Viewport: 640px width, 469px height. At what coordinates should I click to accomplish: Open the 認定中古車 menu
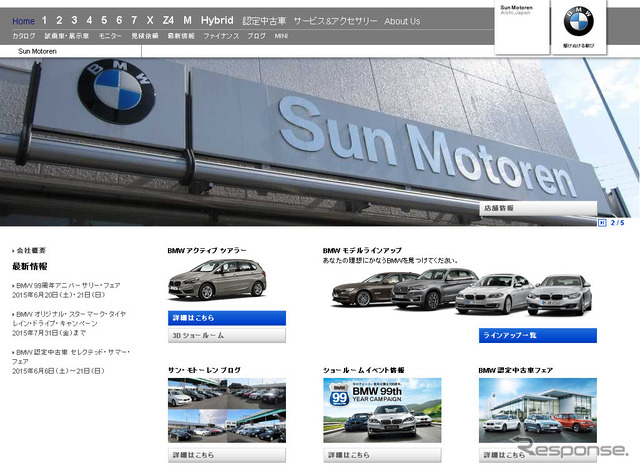(x=264, y=21)
